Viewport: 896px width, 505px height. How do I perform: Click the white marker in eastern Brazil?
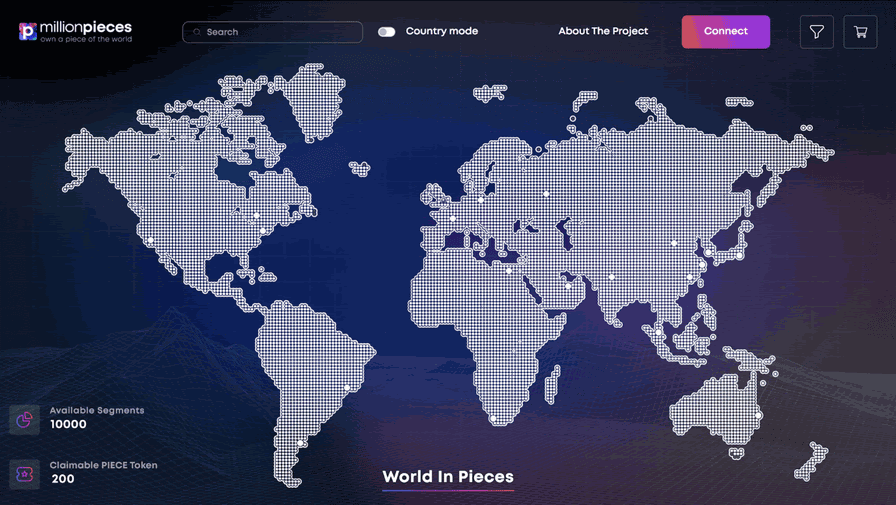(x=347, y=388)
